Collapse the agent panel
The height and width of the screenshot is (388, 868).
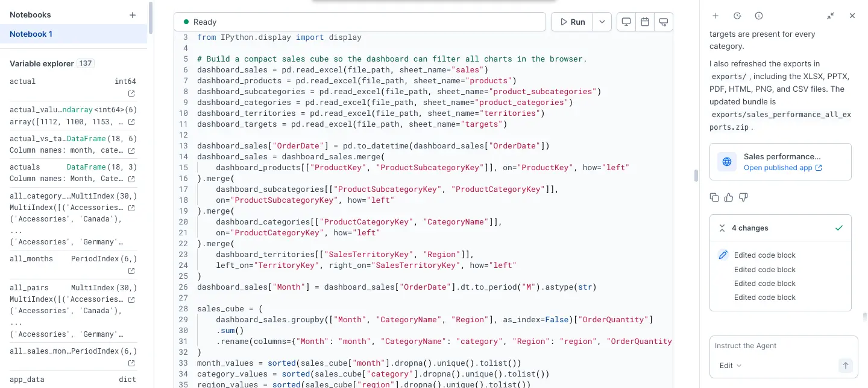831,16
